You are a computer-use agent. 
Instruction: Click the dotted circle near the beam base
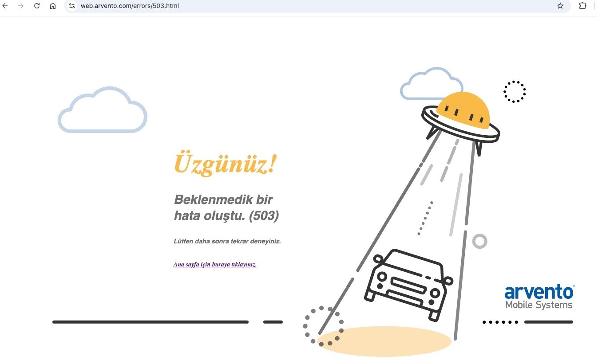pos(324,327)
